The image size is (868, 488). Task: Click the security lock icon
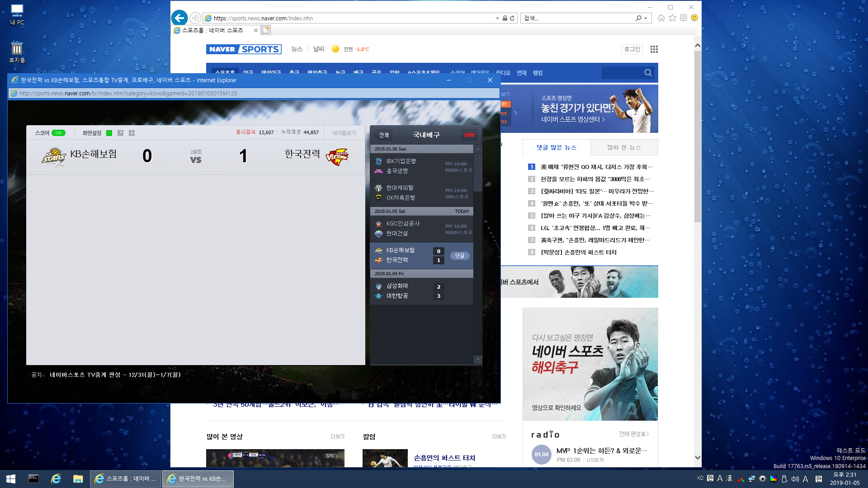click(x=505, y=18)
